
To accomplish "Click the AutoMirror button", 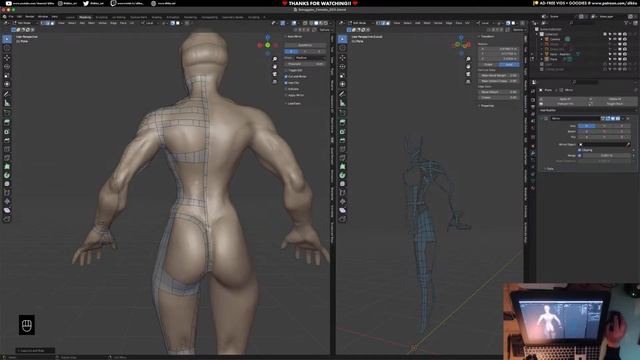I will (305, 45).
